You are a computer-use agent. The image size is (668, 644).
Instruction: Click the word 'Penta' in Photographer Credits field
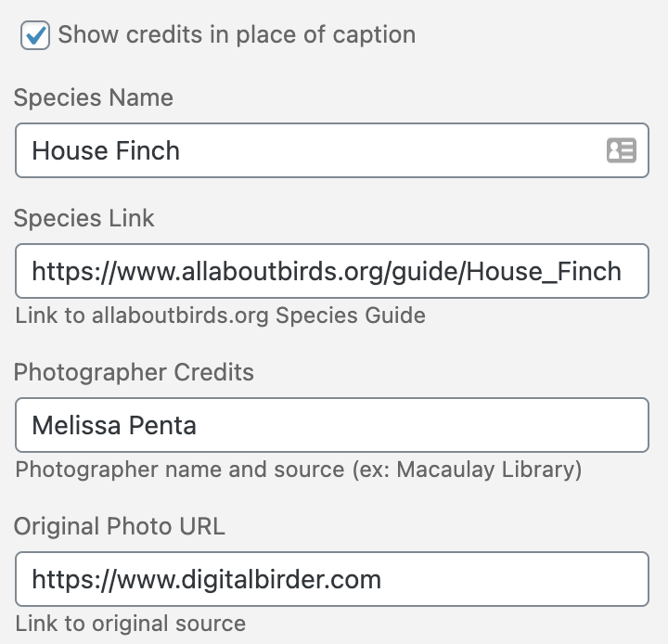coord(163,426)
